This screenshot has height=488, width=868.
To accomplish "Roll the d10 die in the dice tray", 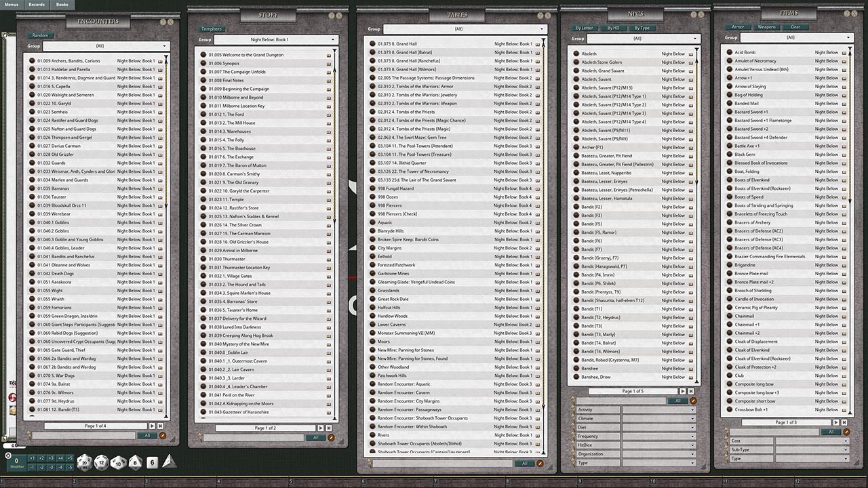I will coord(118,464).
